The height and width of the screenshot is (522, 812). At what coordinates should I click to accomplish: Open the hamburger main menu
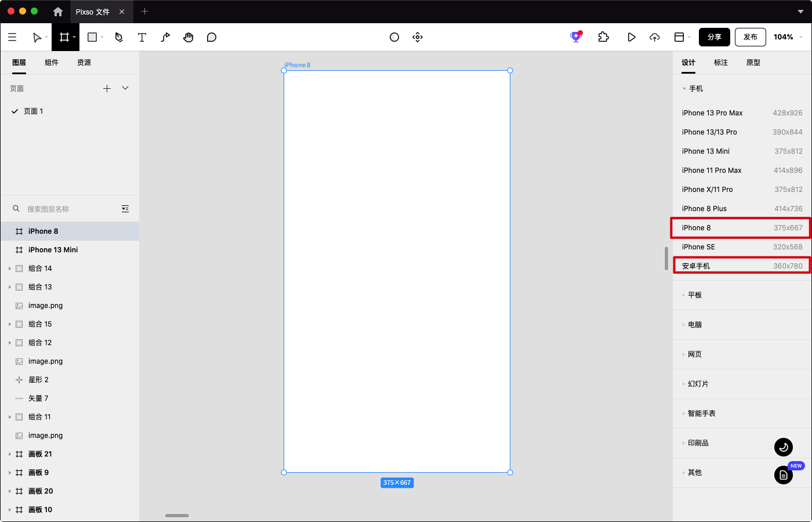12,37
